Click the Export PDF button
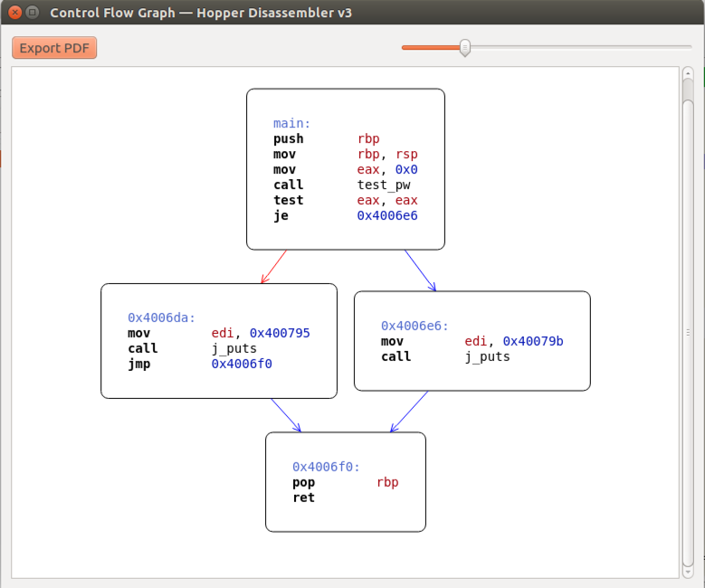The height and width of the screenshot is (588, 705). 54,48
